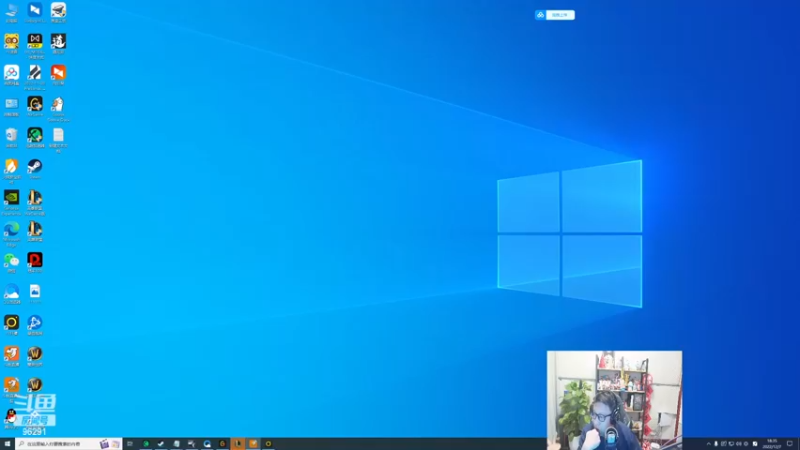Open the image file icon on desktop
Viewport: 800px width, 450px height.
click(35, 294)
